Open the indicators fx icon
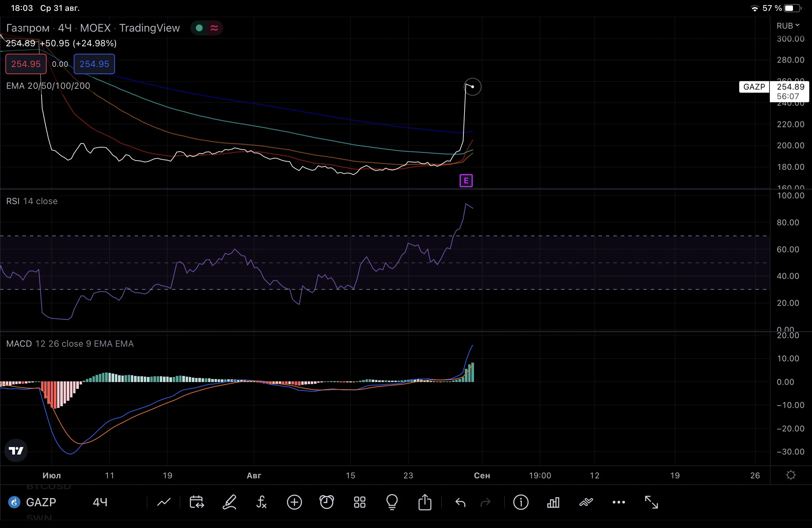Viewport: 812px width, 528px height. pos(262,502)
